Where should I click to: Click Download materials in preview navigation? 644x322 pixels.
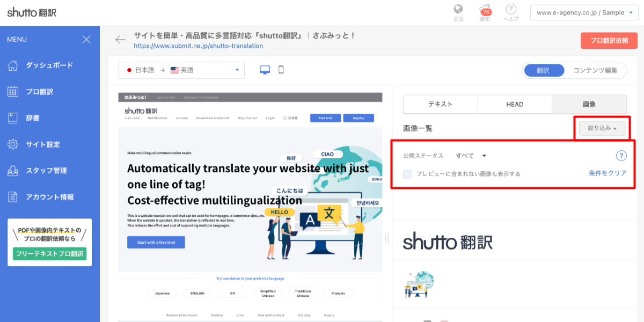[x=213, y=118]
